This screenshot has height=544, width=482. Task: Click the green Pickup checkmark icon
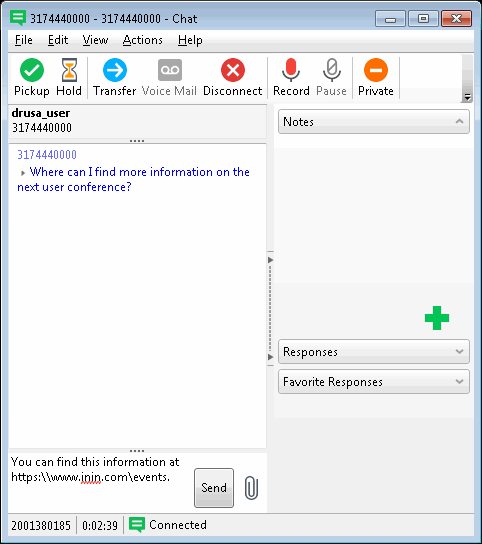(x=32, y=70)
